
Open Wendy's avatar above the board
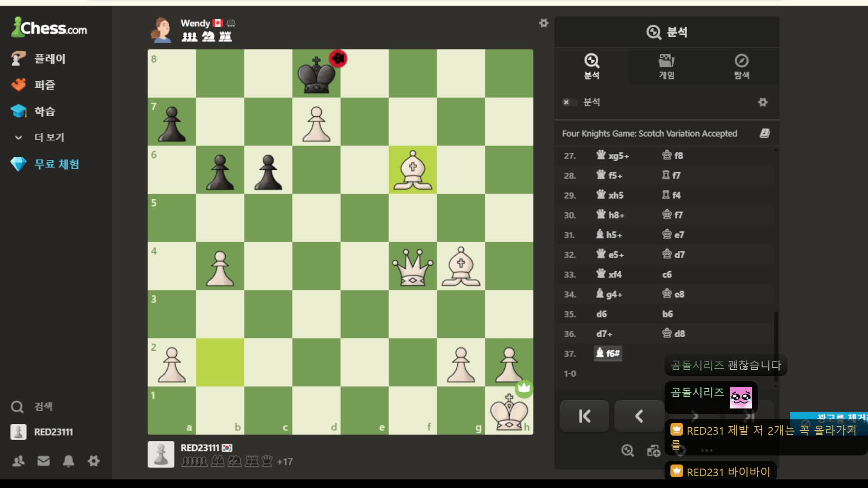click(161, 30)
